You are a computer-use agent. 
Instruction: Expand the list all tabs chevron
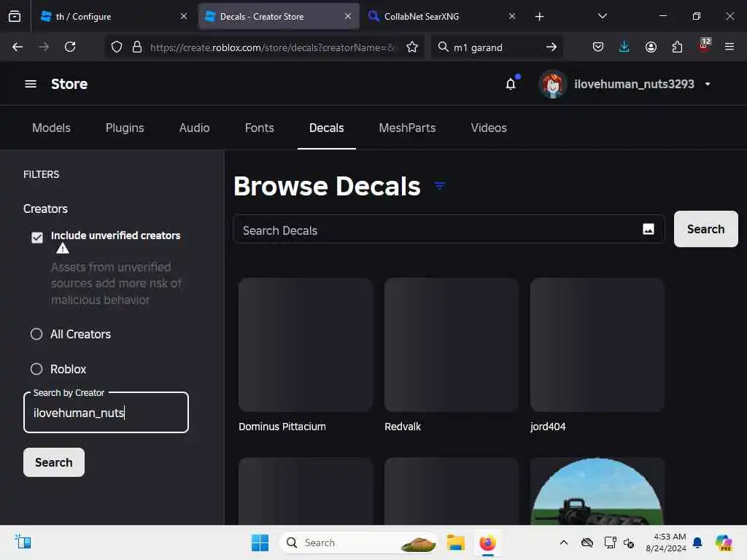[x=602, y=16]
